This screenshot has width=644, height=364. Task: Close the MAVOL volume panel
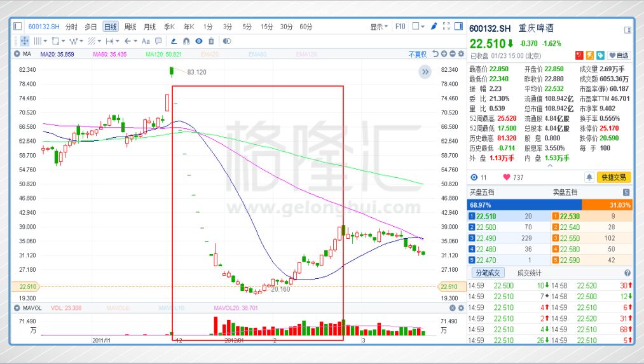click(x=452, y=307)
